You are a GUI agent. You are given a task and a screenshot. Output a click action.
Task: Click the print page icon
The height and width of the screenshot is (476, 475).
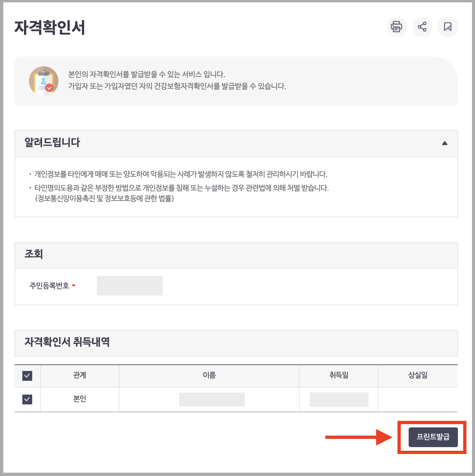(x=396, y=27)
